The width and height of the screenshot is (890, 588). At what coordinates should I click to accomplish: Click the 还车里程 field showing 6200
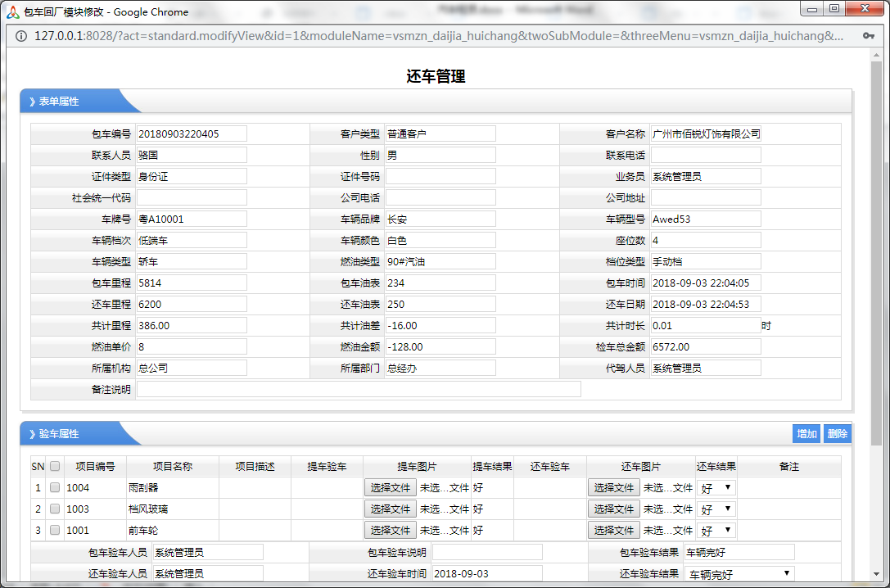(x=192, y=304)
